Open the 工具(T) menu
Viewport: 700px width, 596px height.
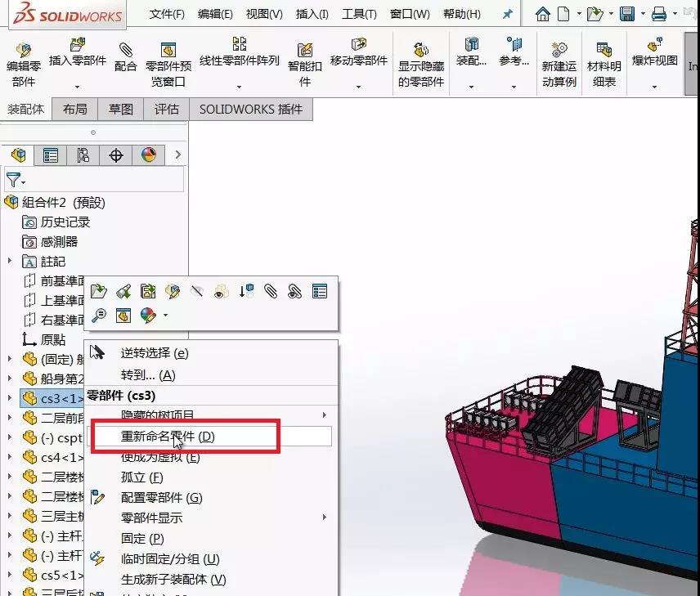(359, 14)
